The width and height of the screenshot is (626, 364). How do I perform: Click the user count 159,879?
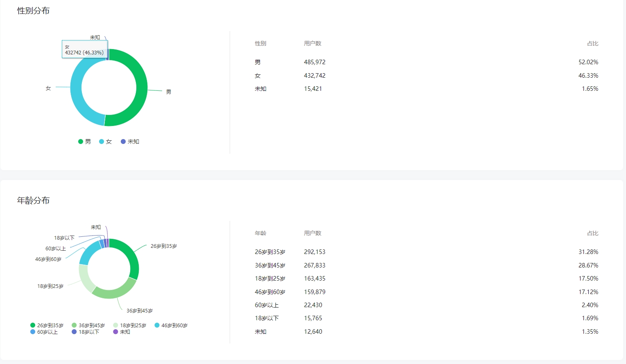tap(314, 292)
